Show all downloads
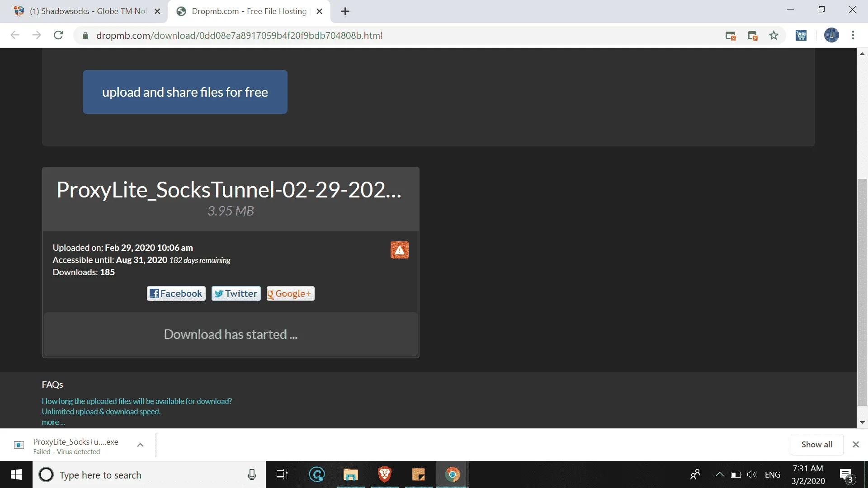868x488 pixels. tap(817, 445)
